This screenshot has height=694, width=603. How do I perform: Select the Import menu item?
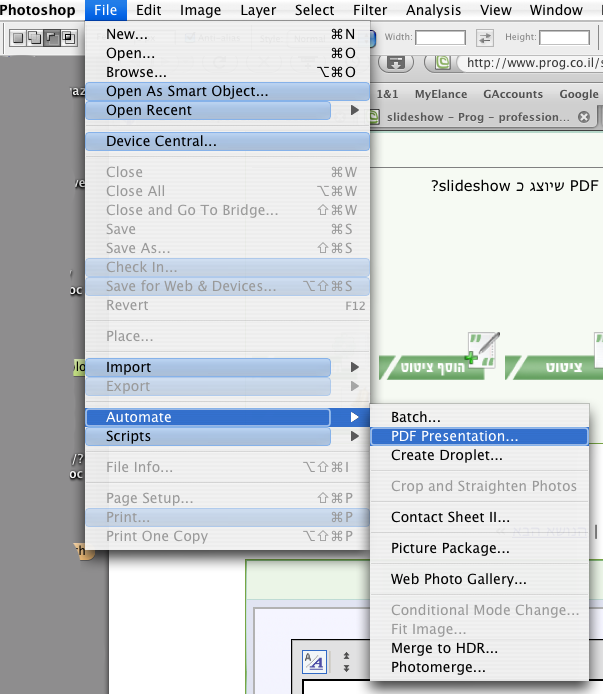click(228, 367)
